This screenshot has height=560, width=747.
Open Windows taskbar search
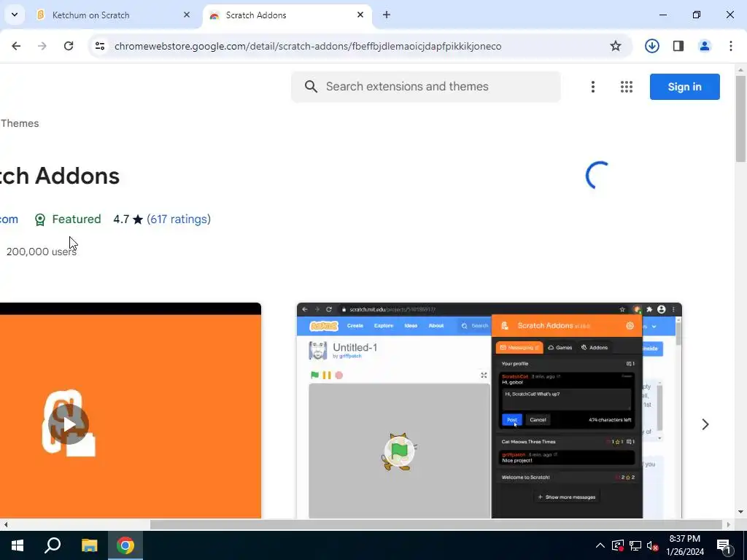click(53, 545)
